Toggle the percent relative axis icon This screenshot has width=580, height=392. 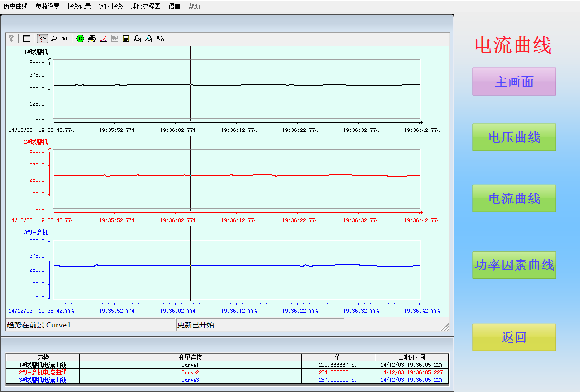pyautogui.click(x=160, y=39)
